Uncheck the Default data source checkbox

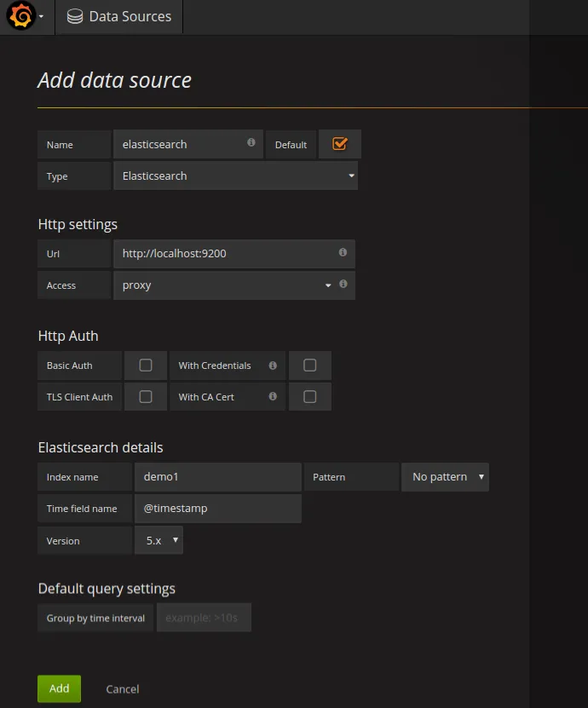tap(340, 144)
